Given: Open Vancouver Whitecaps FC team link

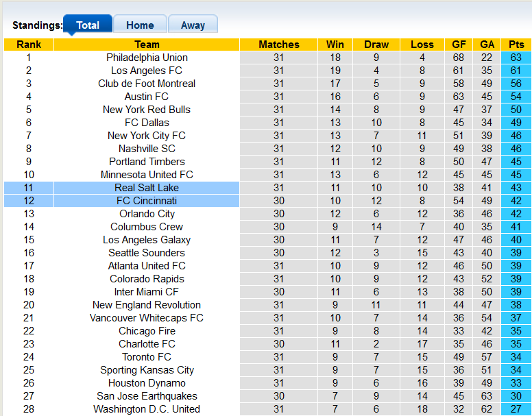Looking at the screenshot, I should click(147, 318).
